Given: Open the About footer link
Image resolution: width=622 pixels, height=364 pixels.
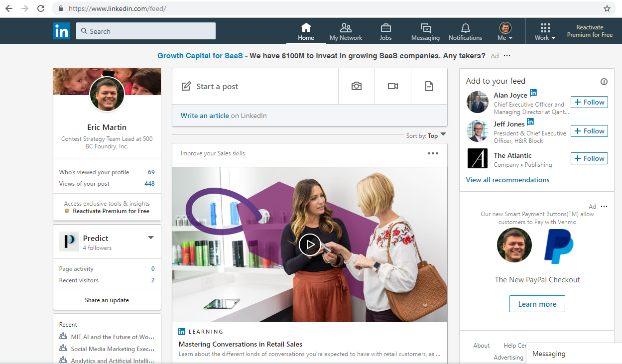Looking at the screenshot, I should pos(482,345).
